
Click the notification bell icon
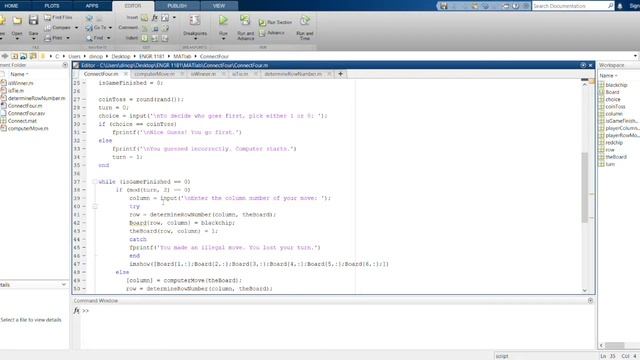click(620, 6)
